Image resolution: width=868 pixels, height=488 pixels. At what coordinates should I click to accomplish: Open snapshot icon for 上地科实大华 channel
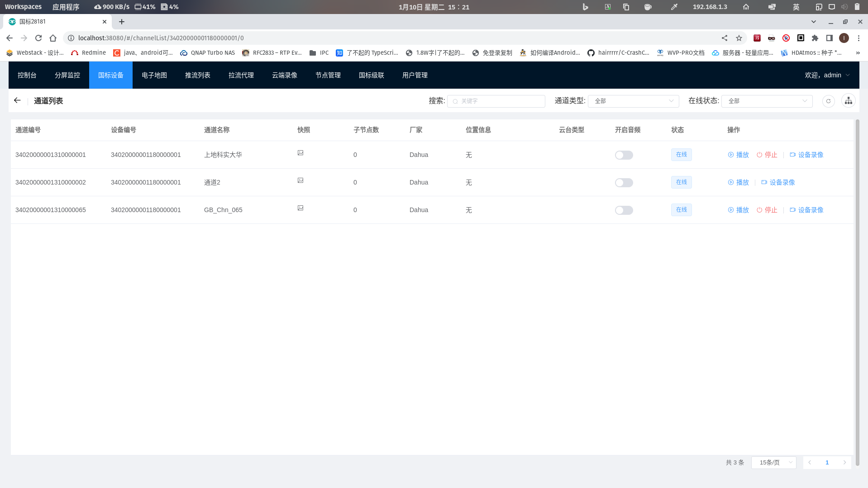click(300, 153)
